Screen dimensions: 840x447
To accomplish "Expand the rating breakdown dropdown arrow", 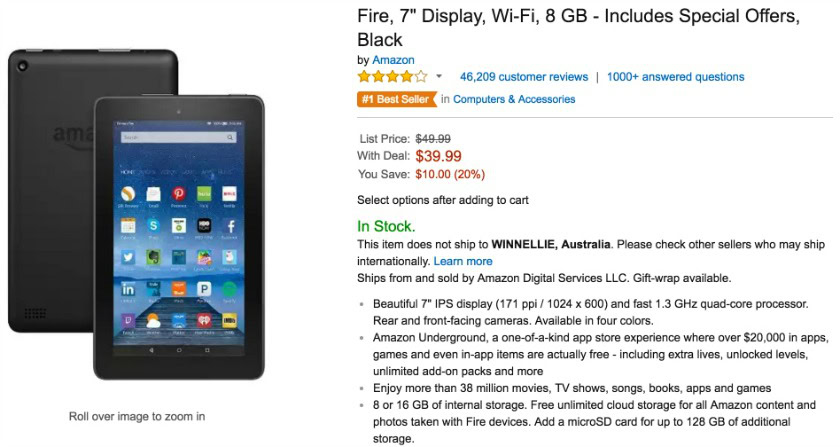I will [438, 77].
